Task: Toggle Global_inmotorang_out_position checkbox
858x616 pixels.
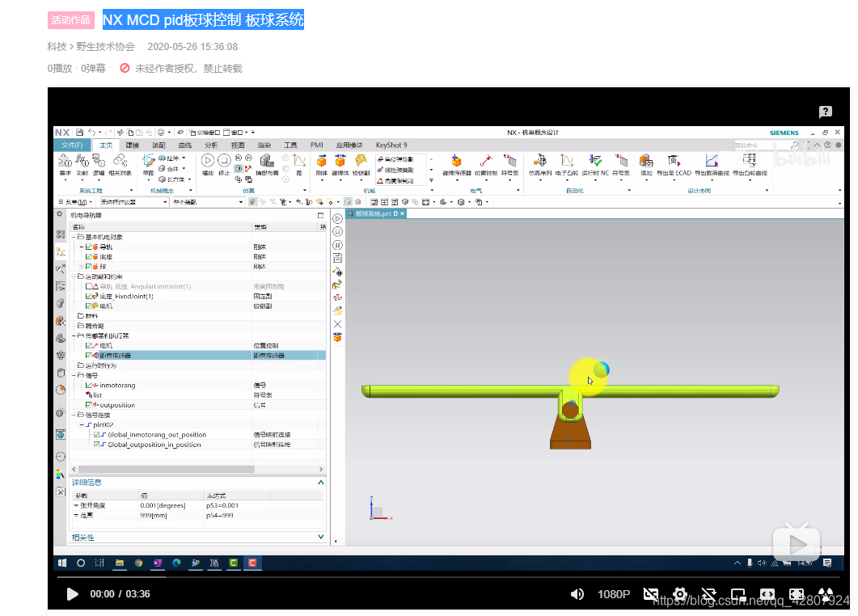Action: tap(96, 435)
